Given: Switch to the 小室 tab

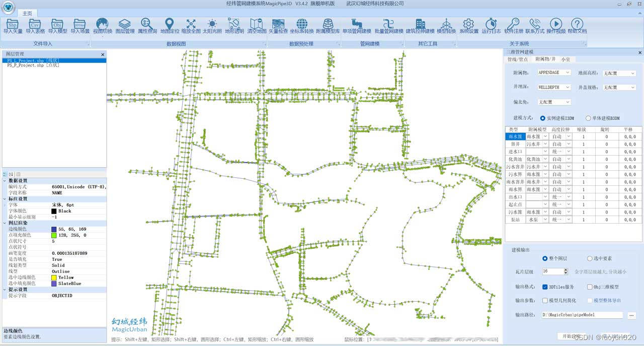Looking at the screenshot, I should [566, 59].
